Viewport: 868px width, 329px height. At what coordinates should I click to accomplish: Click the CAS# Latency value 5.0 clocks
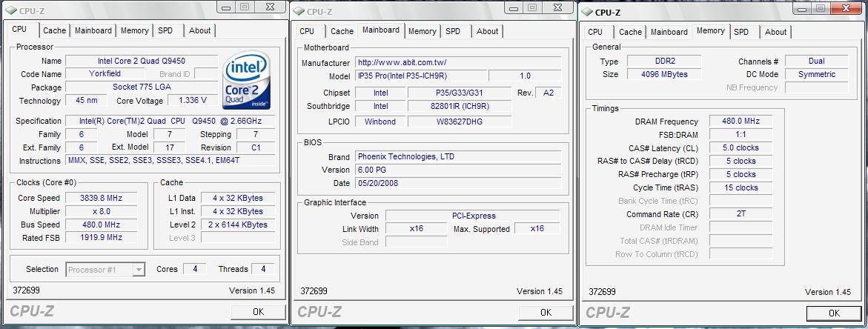[x=741, y=147]
